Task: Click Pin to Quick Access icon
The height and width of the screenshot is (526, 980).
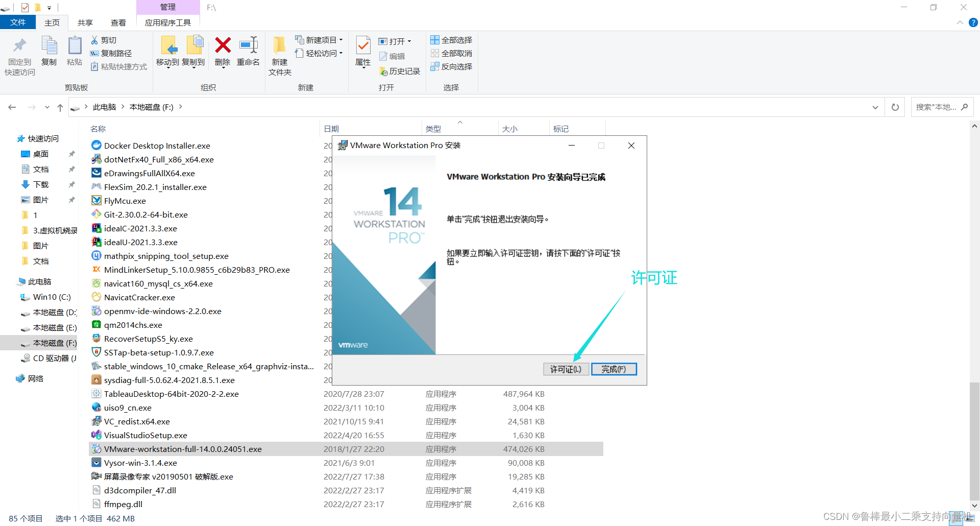Action: [20, 45]
